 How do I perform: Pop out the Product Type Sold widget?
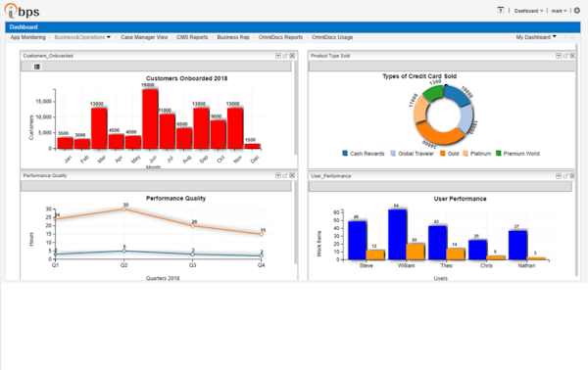pos(565,56)
